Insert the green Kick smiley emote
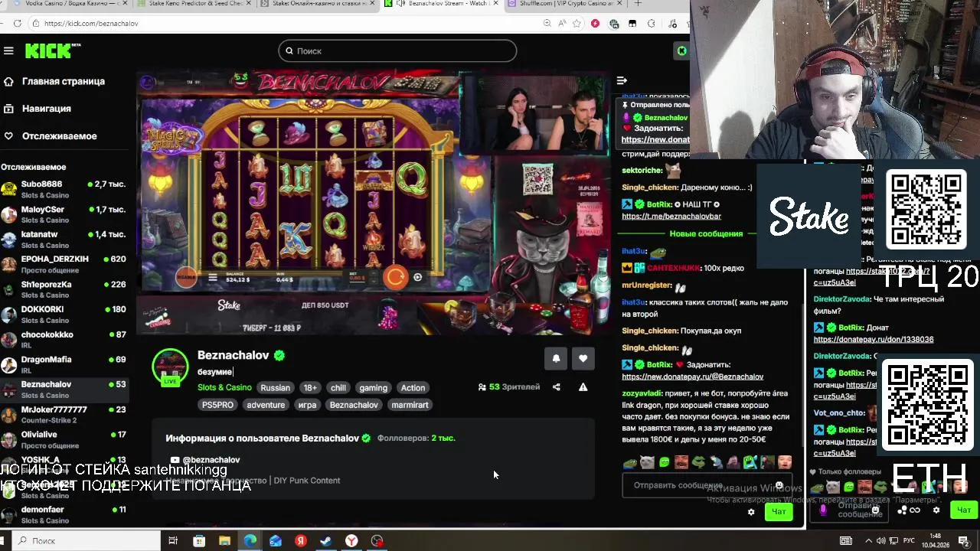The height and width of the screenshot is (551, 980). click(x=665, y=463)
